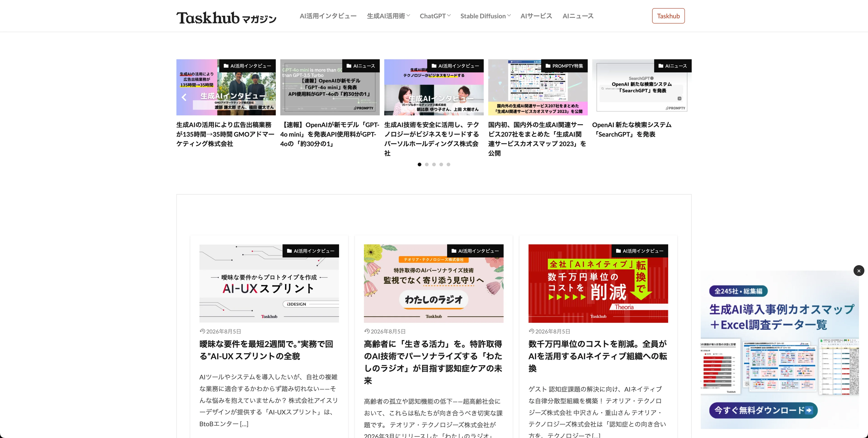This screenshot has height=438, width=868.
Task: Open headline 国内初、国内外の生成AI関連サービス207社
Action: 537,139
